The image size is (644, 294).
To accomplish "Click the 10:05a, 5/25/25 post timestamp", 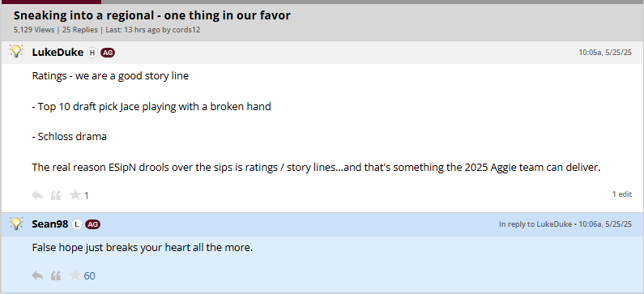I will tap(605, 53).
